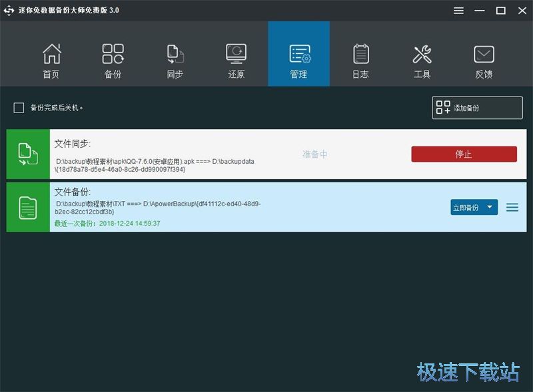The height and width of the screenshot is (392, 533).
Task: Go to the 还原 restore tab
Action: click(x=237, y=61)
